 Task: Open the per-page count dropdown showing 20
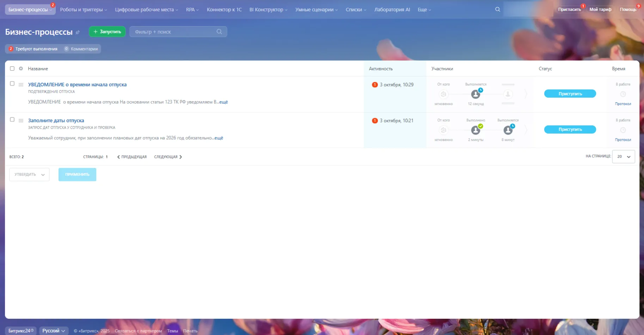point(623,157)
